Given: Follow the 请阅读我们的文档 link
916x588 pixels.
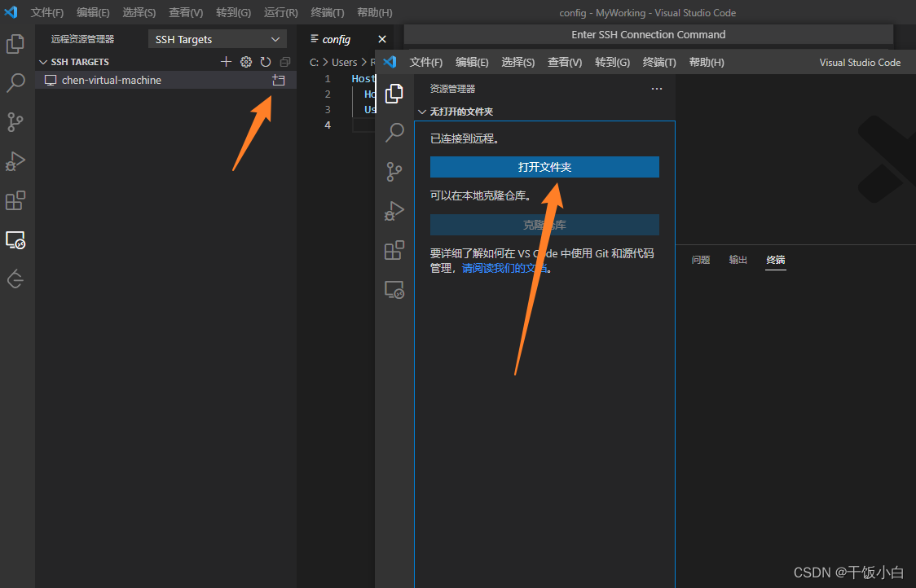Looking at the screenshot, I should click(504, 268).
